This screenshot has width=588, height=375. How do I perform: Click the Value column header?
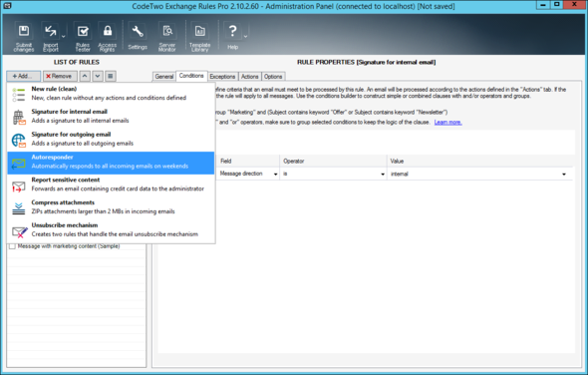(480, 161)
